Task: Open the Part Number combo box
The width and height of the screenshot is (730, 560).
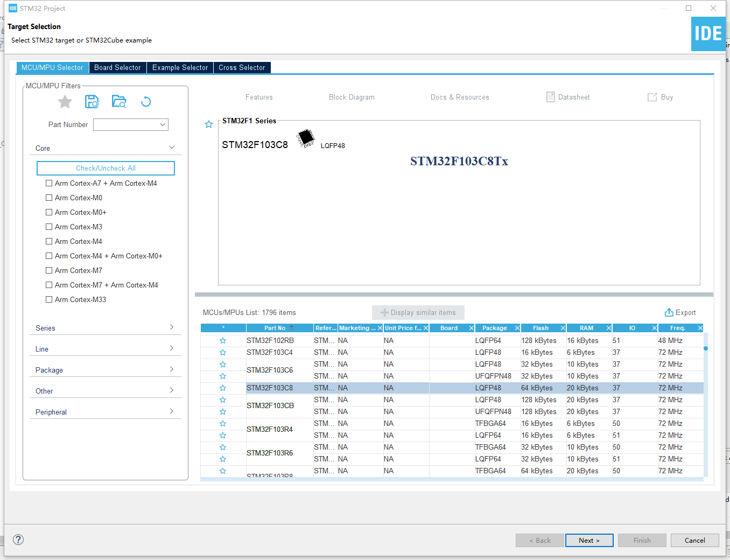Action: click(131, 124)
